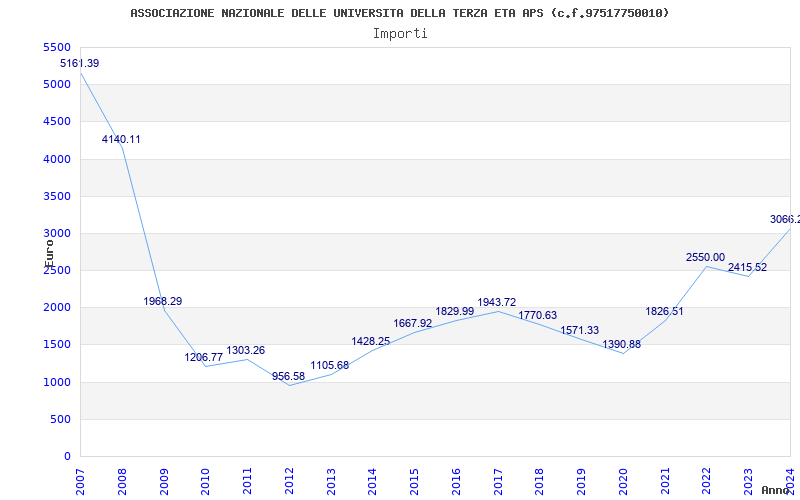This screenshot has width=800, height=500.
Task: Select the 2011 year label
Action: tap(247, 482)
